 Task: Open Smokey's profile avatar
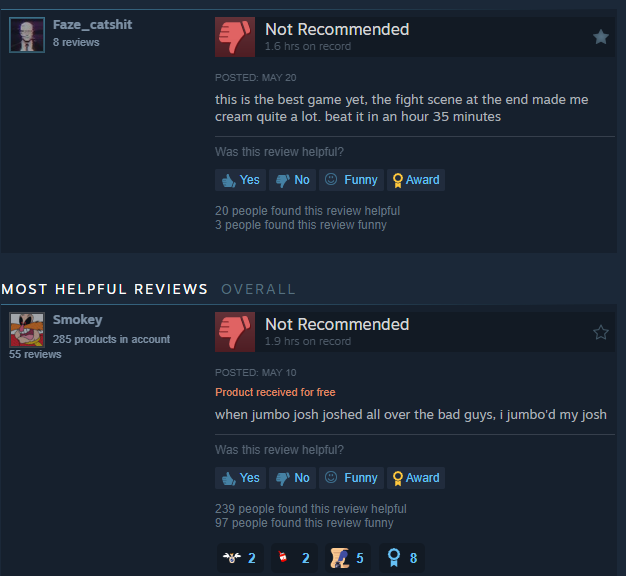[27, 330]
